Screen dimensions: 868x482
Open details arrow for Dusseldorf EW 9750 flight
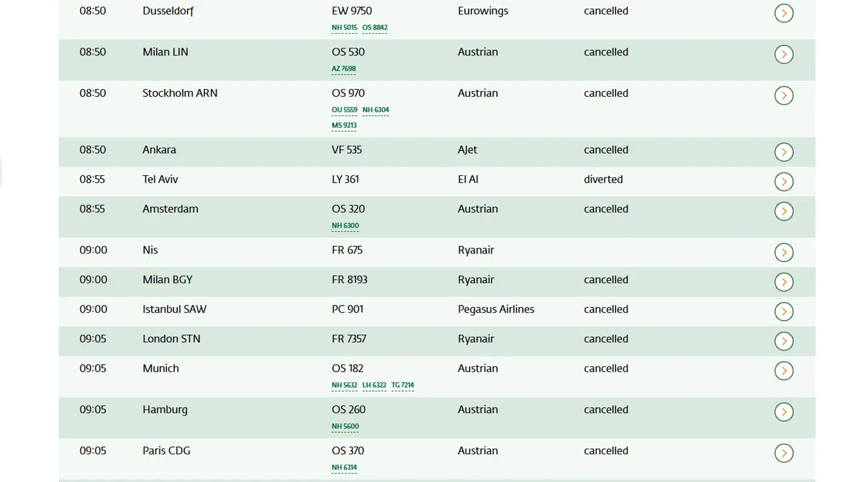pos(784,13)
